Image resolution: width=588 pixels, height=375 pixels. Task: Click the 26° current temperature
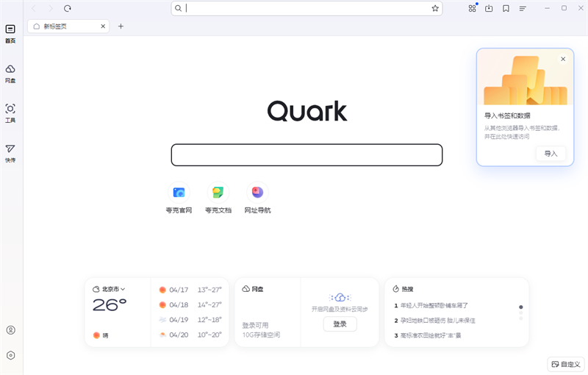click(110, 305)
